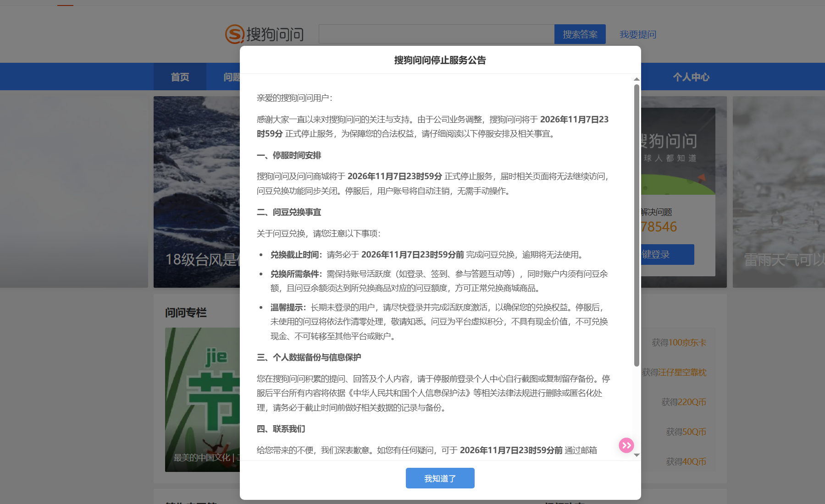825x504 pixels.
Task: Click heading 三、个人数据备份与信息保护
Action: click(x=309, y=357)
